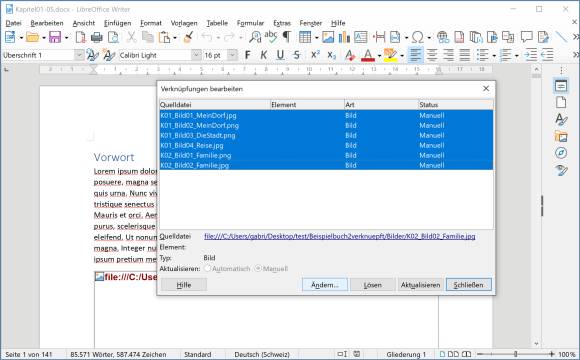Toggle superscript X² formatting
The height and width of the screenshot is (360, 580).
(315, 55)
